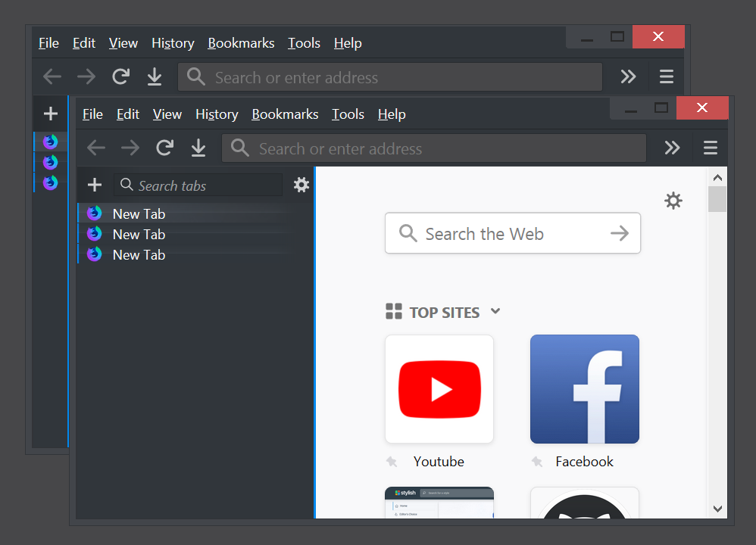Open File menu in the rear window
The image size is (756, 545).
coord(48,43)
